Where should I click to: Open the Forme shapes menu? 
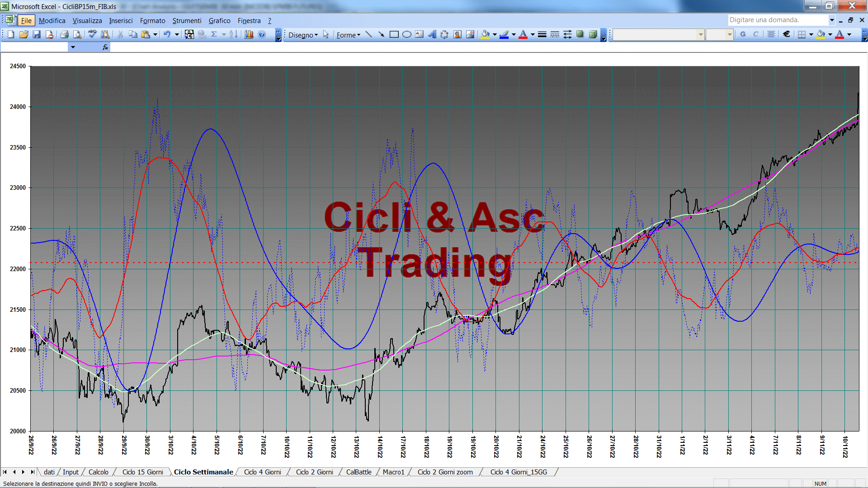coord(348,35)
